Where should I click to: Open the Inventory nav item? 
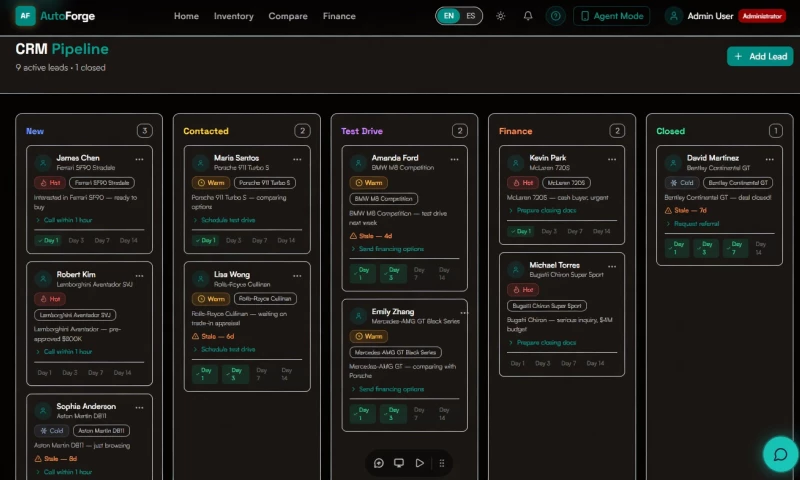click(x=234, y=16)
